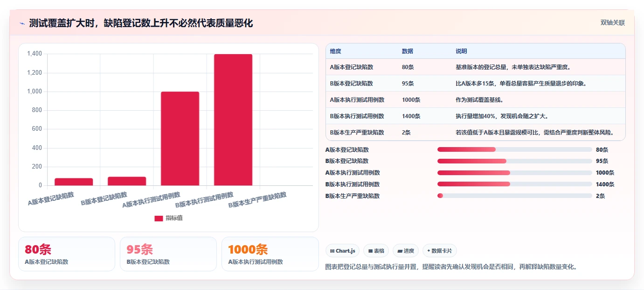Click table cell B版本登记缺陷数
The image size is (644, 290).
click(x=351, y=84)
